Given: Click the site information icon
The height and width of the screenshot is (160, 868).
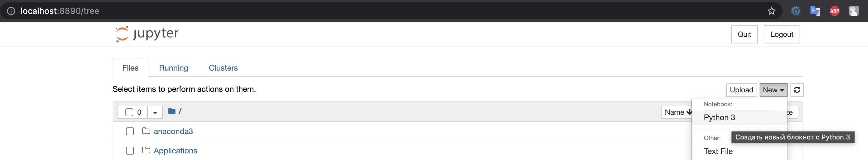Looking at the screenshot, I should coord(11,11).
